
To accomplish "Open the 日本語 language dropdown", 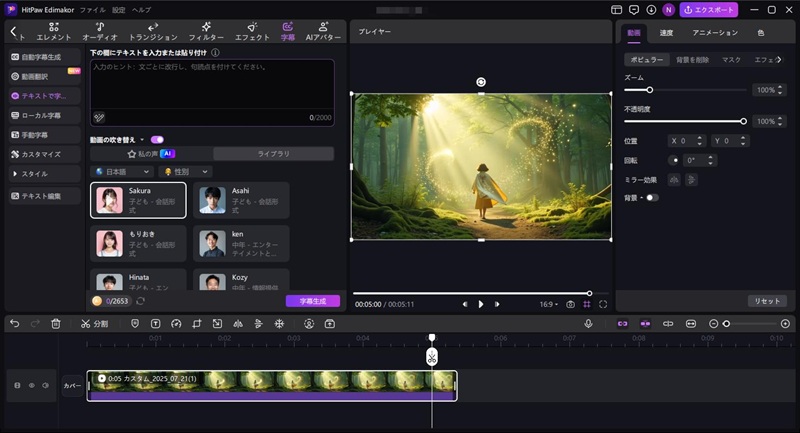I will [x=122, y=172].
